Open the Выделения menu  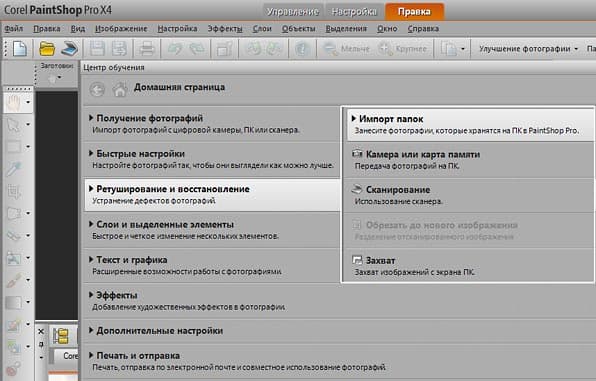point(346,29)
